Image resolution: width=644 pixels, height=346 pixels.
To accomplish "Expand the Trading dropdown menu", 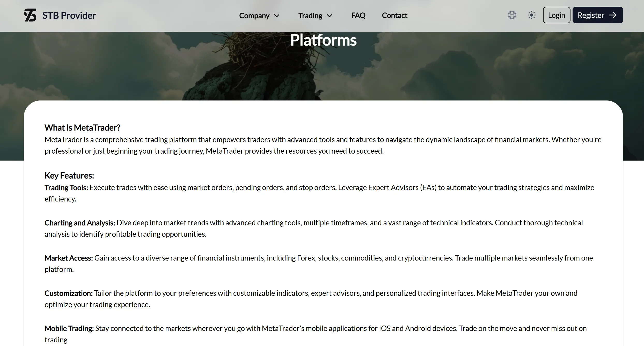I will pos(315,16).
